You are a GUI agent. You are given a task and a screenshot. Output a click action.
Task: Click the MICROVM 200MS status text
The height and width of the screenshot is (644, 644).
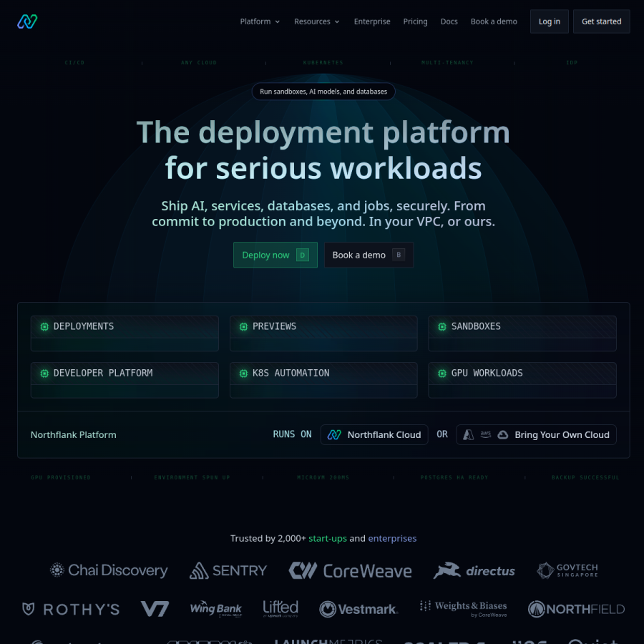(x=323, y=478)
